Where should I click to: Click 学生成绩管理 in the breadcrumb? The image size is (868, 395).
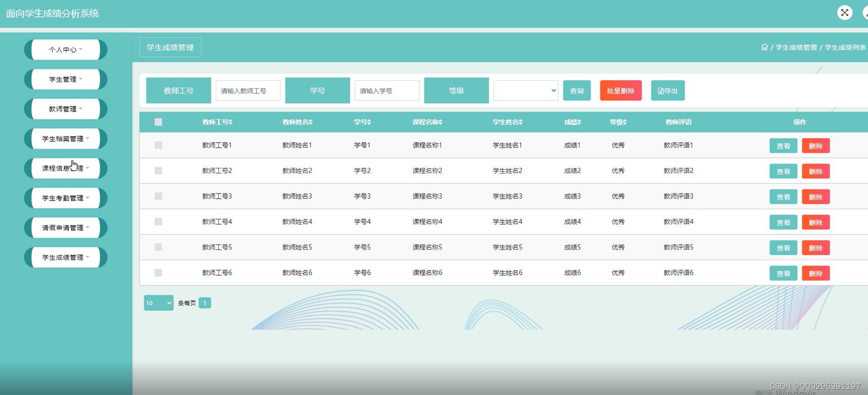coord(796,47)
